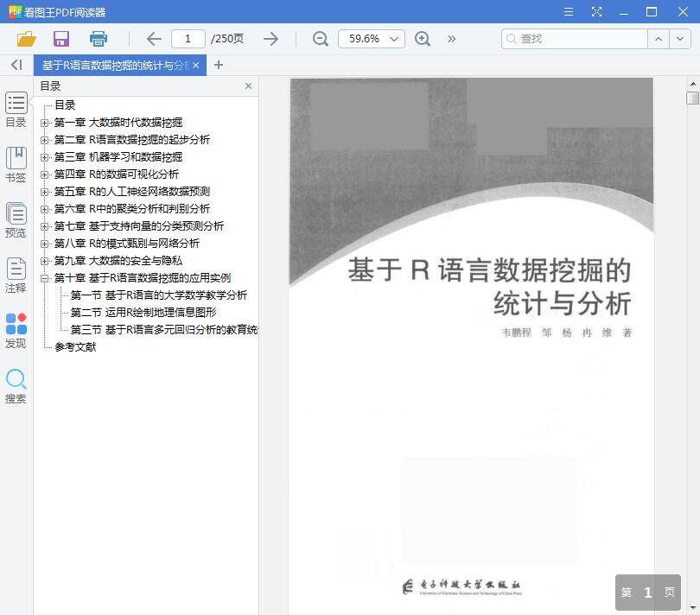
Task: Open the hamburger main menu
Action: (569, 11)
